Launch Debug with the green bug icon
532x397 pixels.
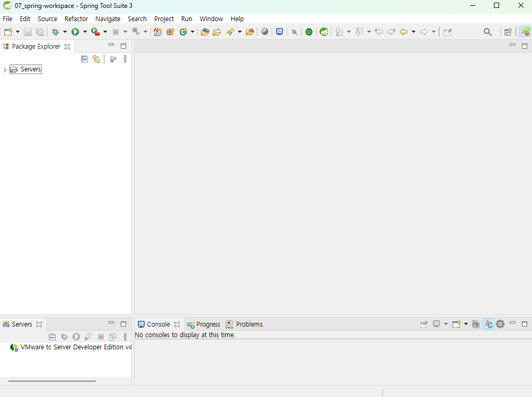click(x=56, y=32)
